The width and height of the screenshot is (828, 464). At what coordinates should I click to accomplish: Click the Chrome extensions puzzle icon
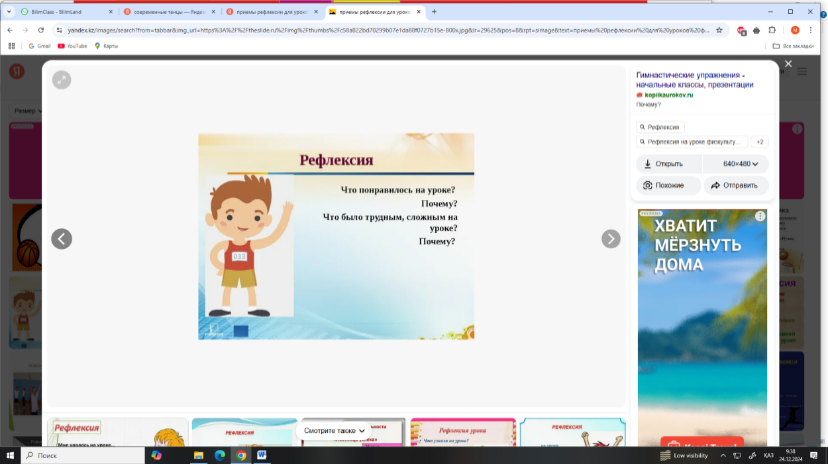772,30
